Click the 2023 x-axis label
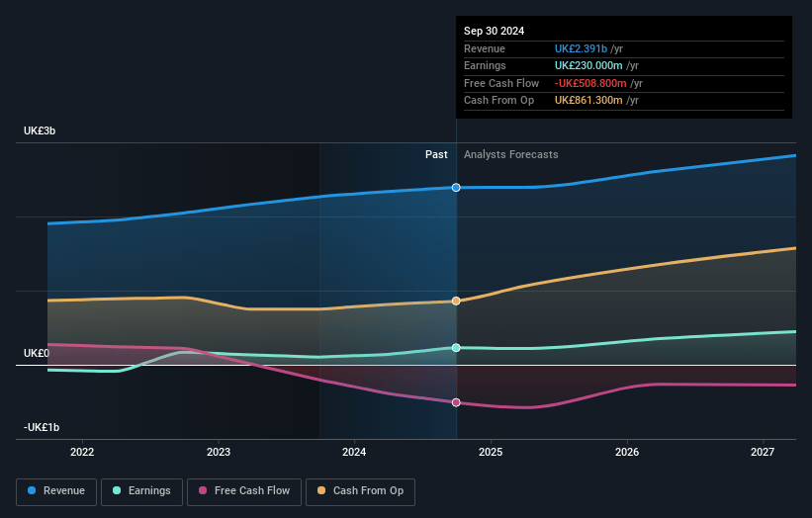 click(x=219, y=453)
